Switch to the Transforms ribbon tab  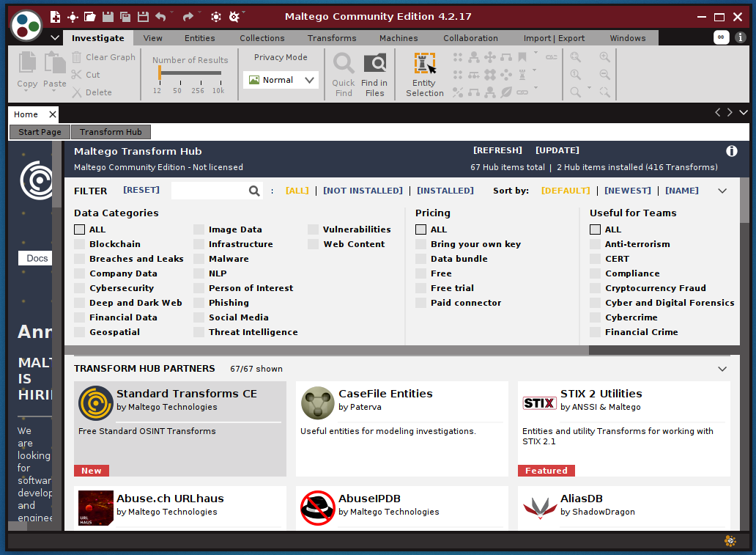332,38
